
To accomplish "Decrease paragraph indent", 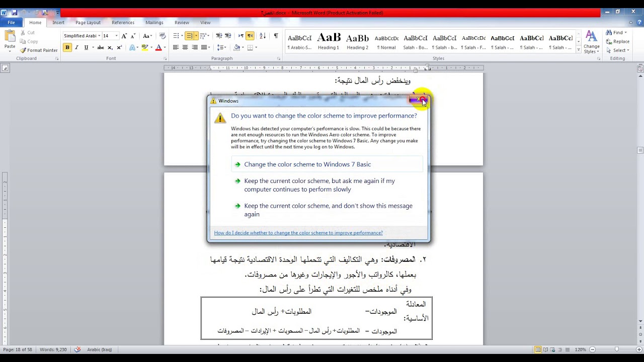I will [x=219, y=36].
